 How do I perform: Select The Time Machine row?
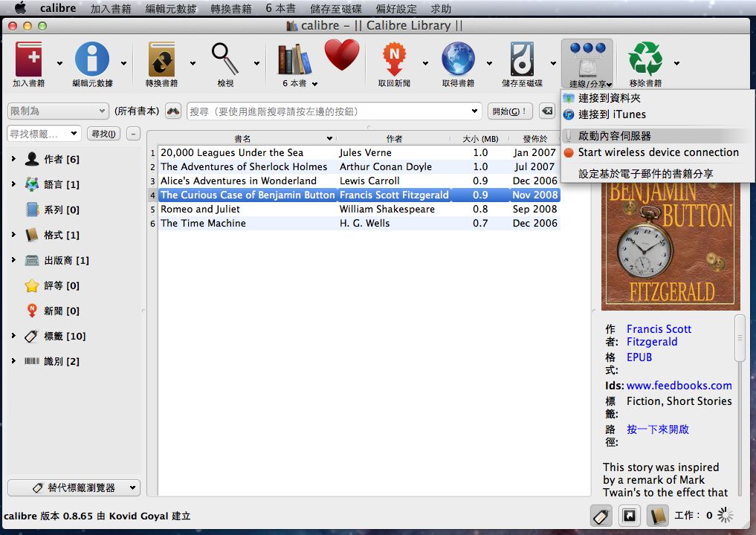point(359,223)
